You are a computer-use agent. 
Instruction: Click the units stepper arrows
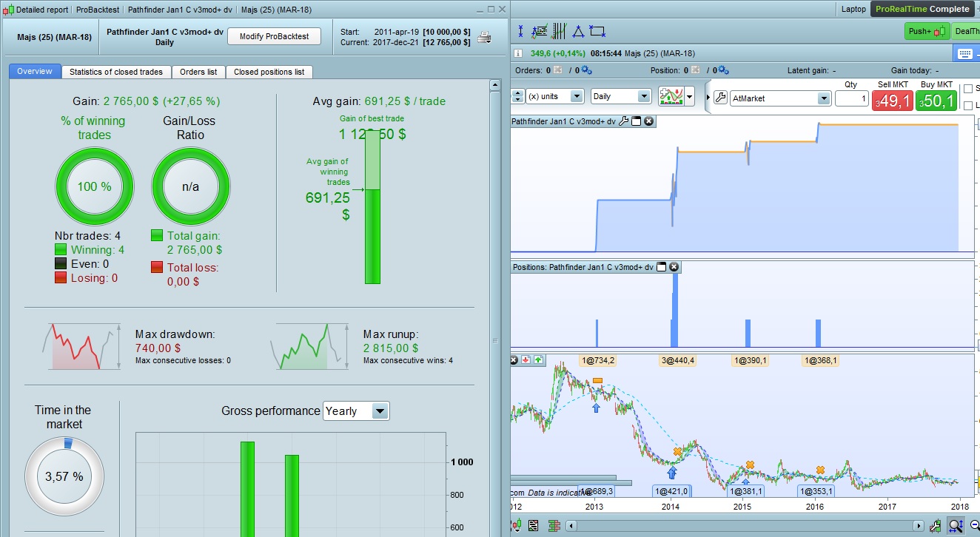pos(517,97)
